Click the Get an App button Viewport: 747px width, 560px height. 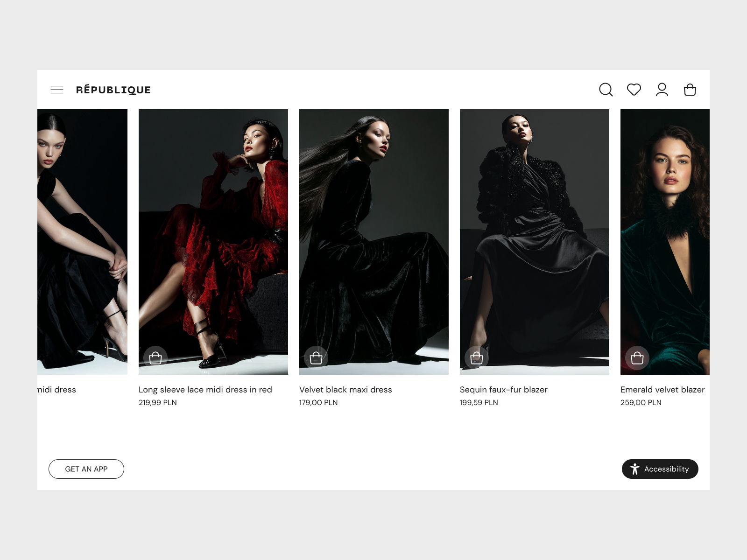tap(86, 469)
